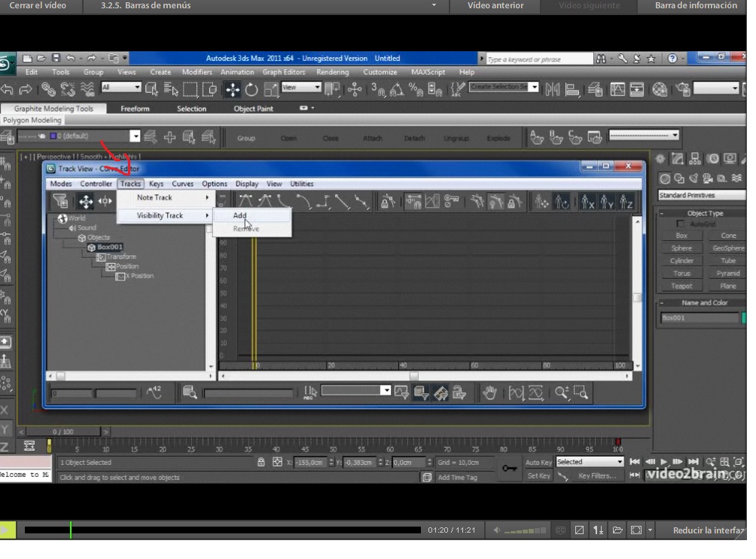Click Play Animation button
This screenshot has width=756, height=559.
(664, 462)
